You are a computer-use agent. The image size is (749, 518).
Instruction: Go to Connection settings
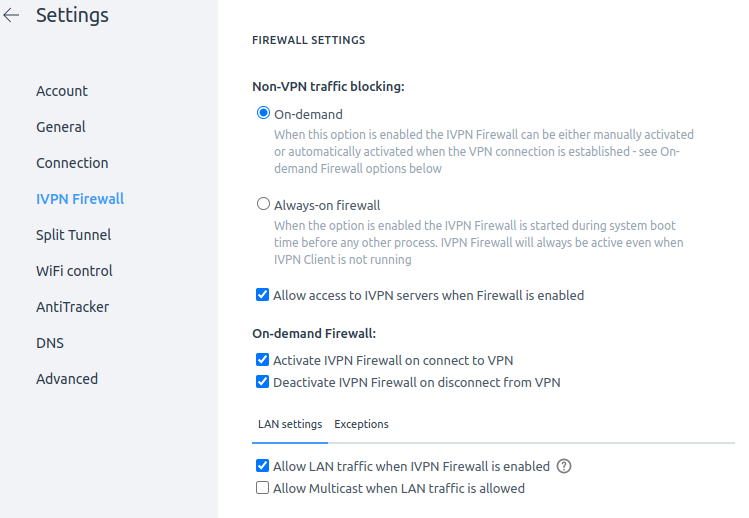pos(72,163)
